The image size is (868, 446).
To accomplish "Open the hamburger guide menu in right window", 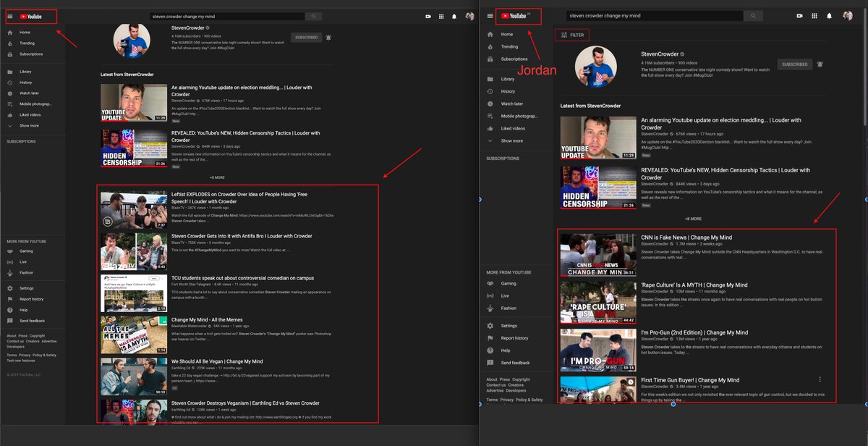I will coord(490,15).
